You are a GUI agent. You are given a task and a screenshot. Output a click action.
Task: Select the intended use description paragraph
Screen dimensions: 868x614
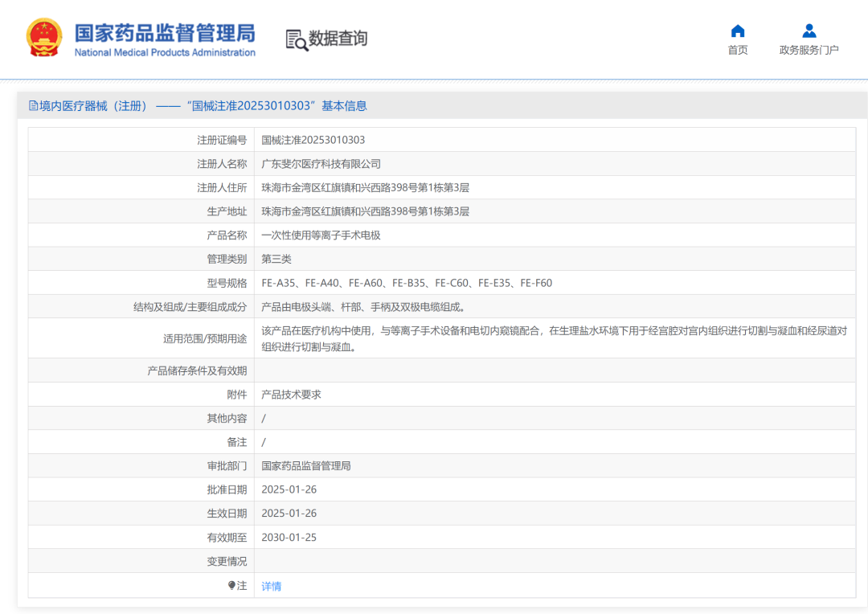tap(554, 339)
